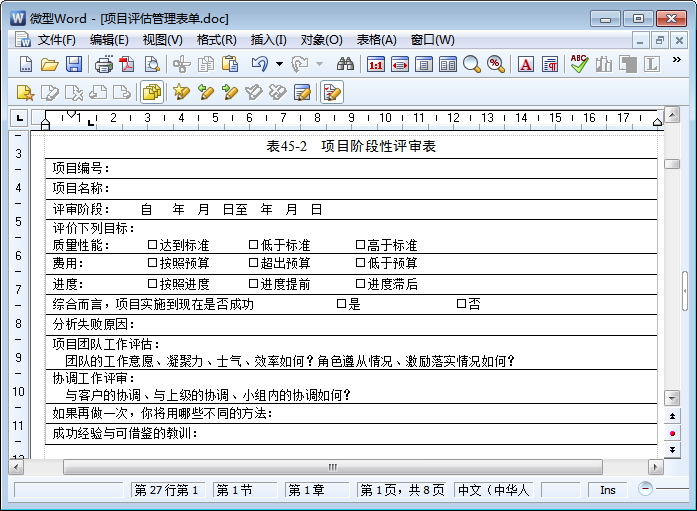Click status bar page field 第 1 页，共 8 页
This screenshot has width=697, height=511.
coord(402,490)
